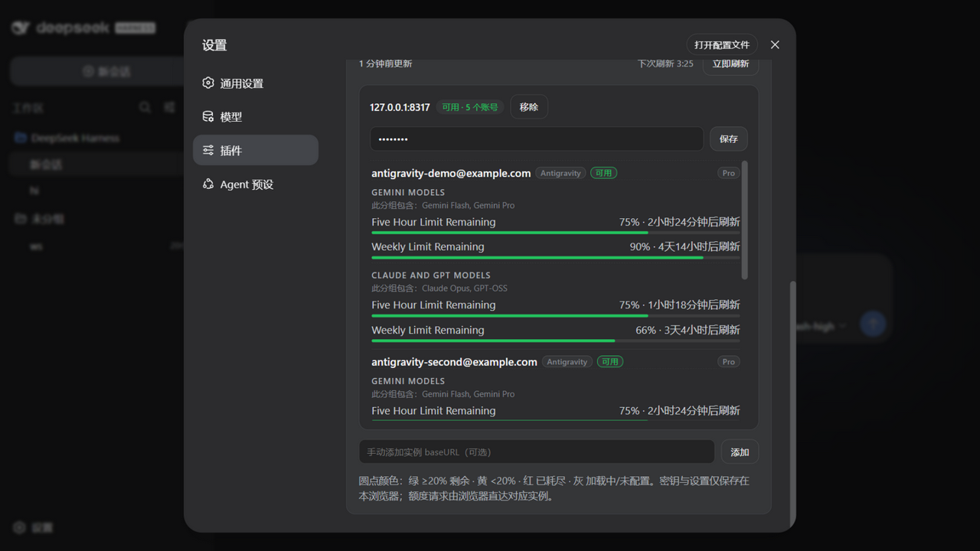Image resolution: width=980 pixels, height=551 pixels.
Task: Click Claude and GPT Five Hour Limit bar
Action: 556,315
